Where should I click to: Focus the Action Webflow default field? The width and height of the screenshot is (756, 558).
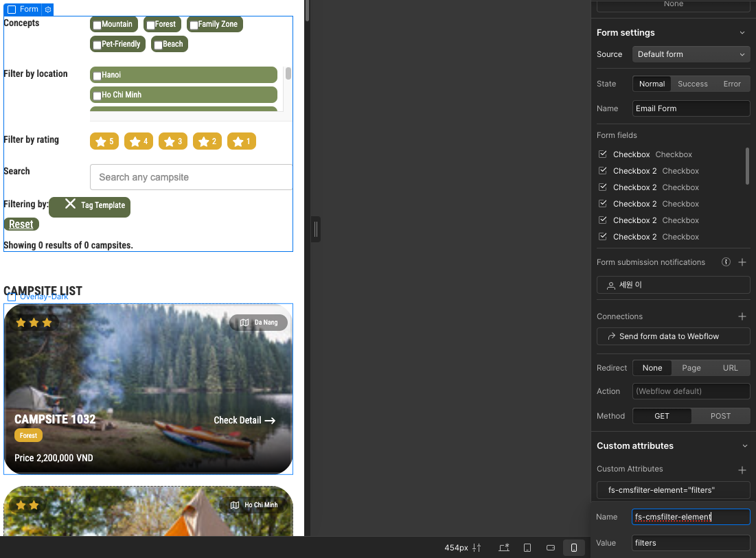point(691,391)
